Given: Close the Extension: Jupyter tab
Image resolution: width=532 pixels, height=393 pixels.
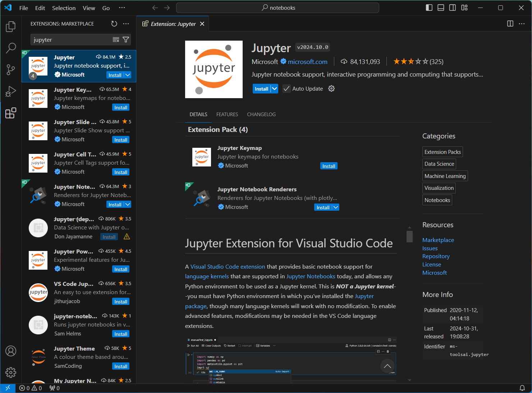Looking at the screenshot, I should [202, 24].
